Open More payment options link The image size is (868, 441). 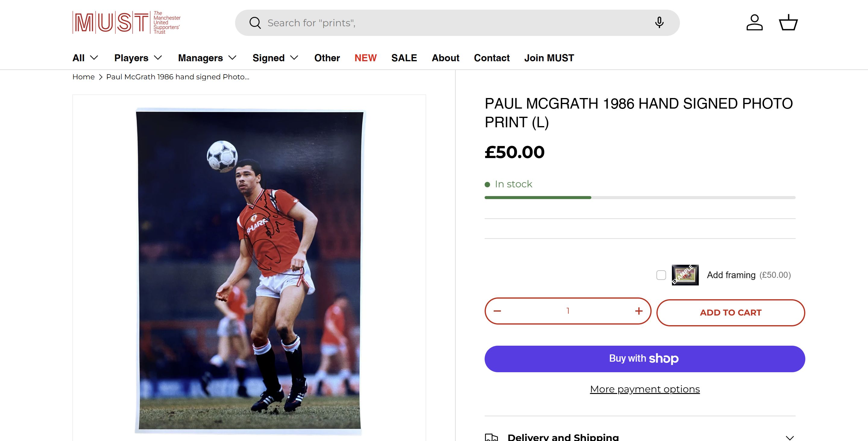pos(645,389)
